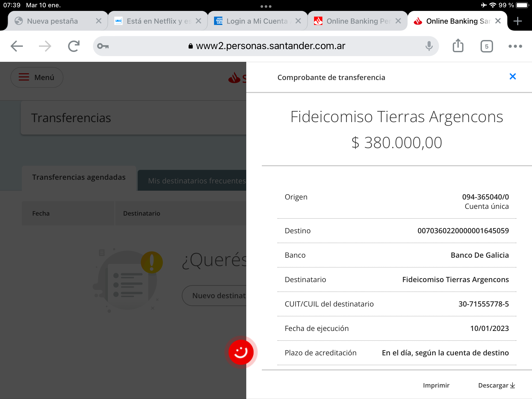Open the browser three-dot menu
This screenshot has height=399, width=532.
point(515,46)
